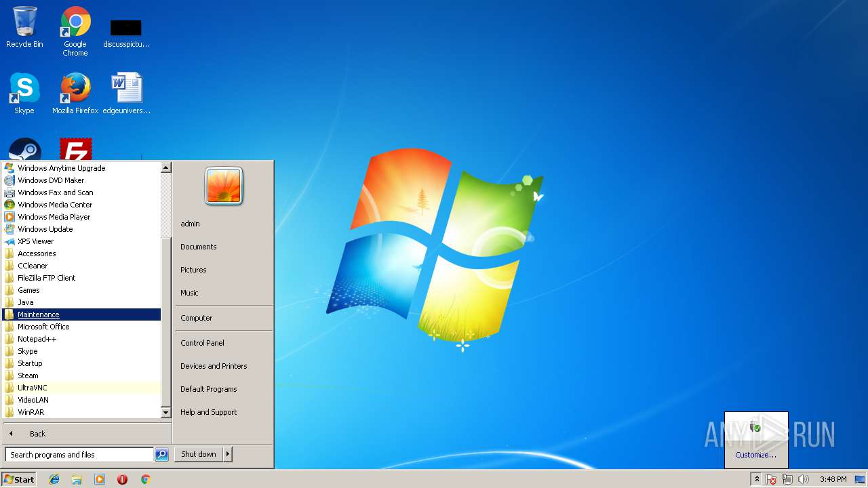
Task: Expand the Java folder
Action: pyautogui.click(x=81, y=302)
